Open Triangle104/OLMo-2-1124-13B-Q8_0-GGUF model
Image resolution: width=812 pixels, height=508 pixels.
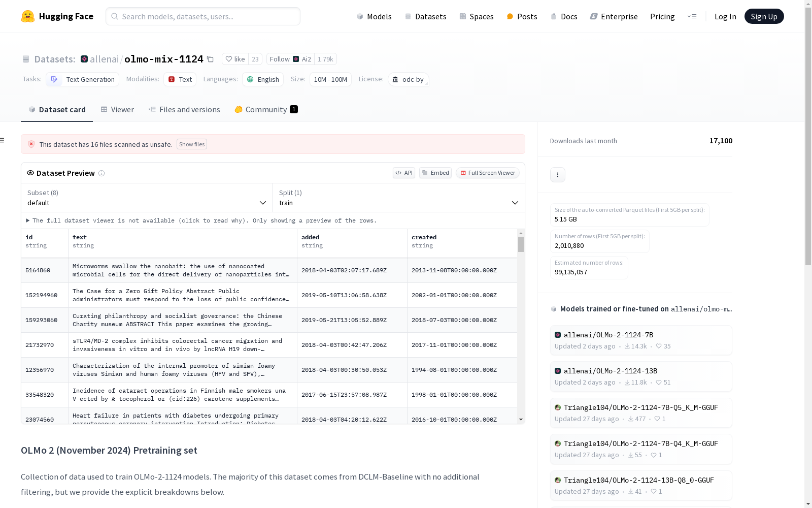point(641,486)
